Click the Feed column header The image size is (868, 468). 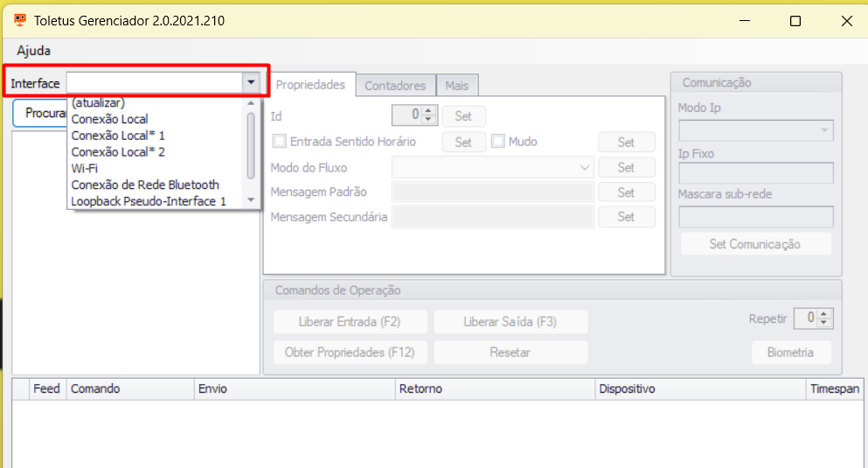click(x=46, y=388)
